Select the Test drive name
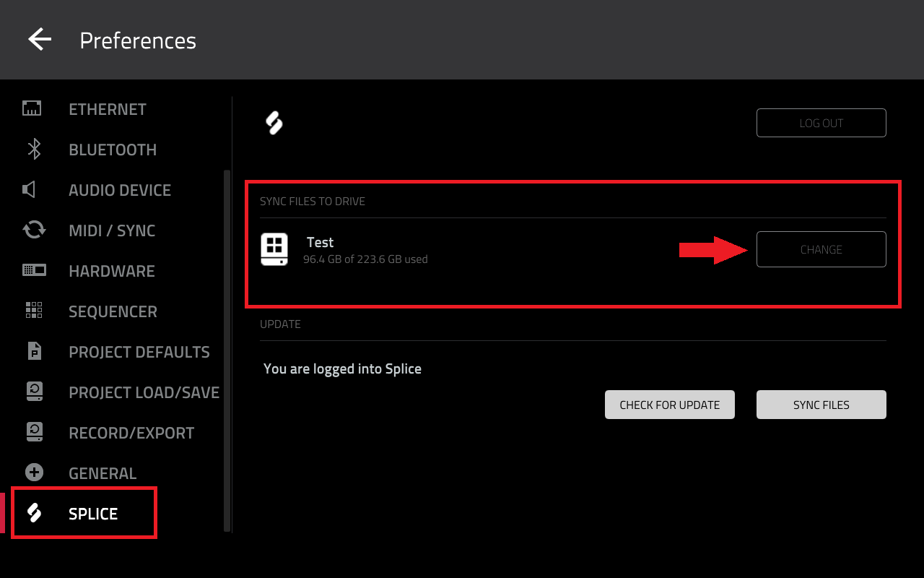The height and width of the screenshot is (578, 924). [x=320, y=242]
